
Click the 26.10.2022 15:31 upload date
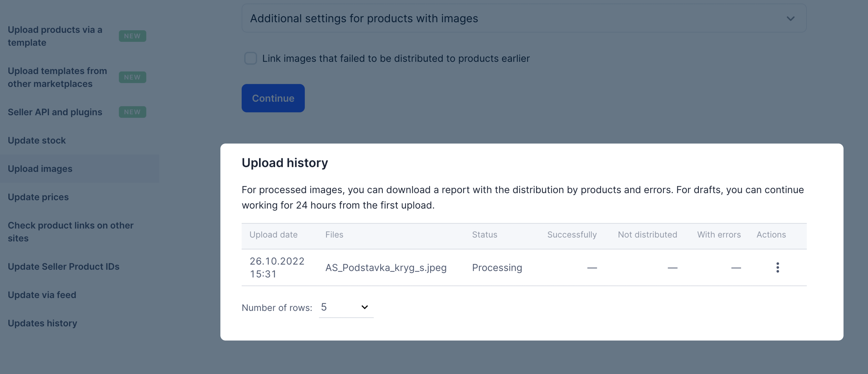(277, 267)
